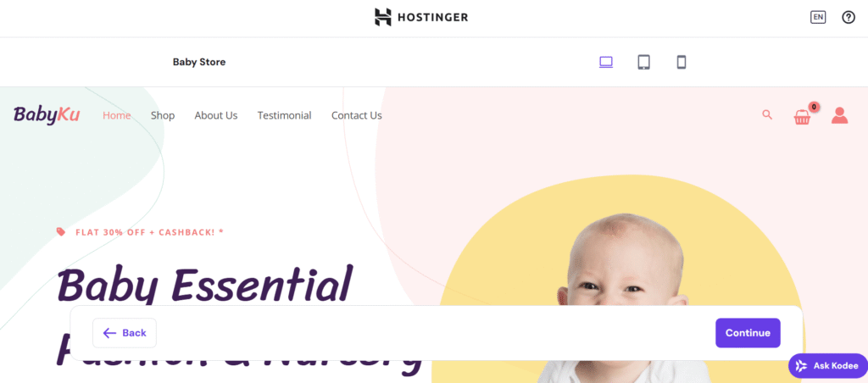
Task: Open the EN language selector
Action: coord(818,17)
